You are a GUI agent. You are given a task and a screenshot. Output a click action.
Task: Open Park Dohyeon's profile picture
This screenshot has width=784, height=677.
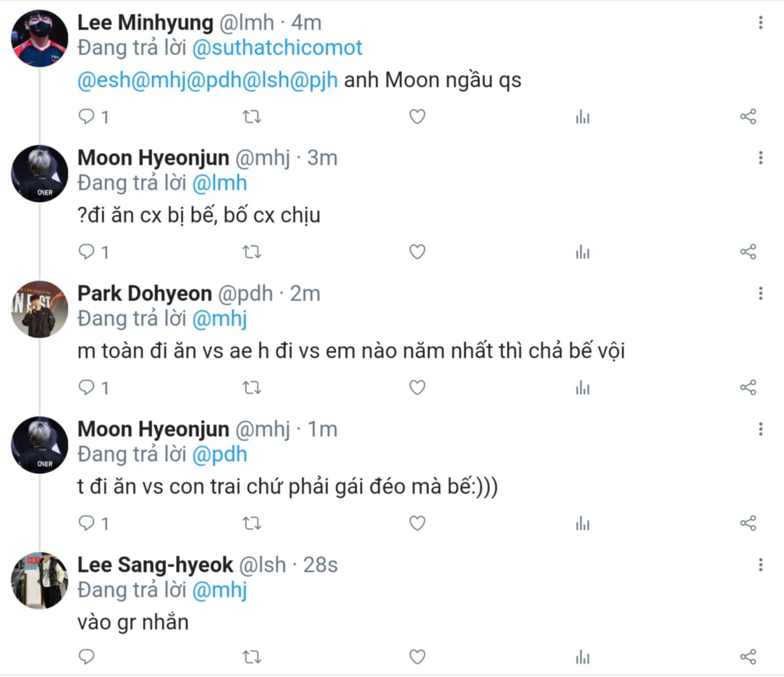[x=40, y=309]
